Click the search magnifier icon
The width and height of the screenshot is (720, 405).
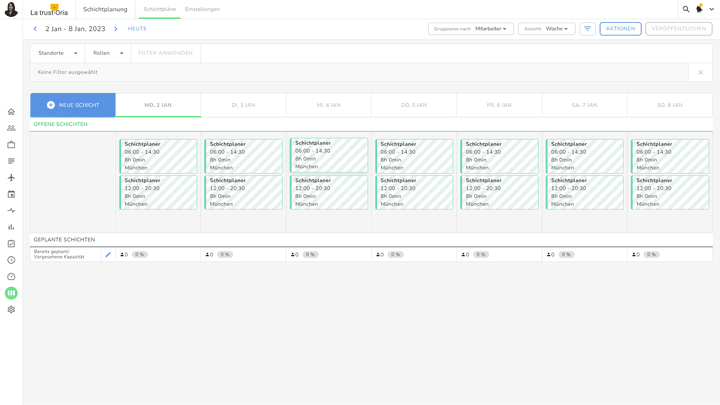click(686, 9)
